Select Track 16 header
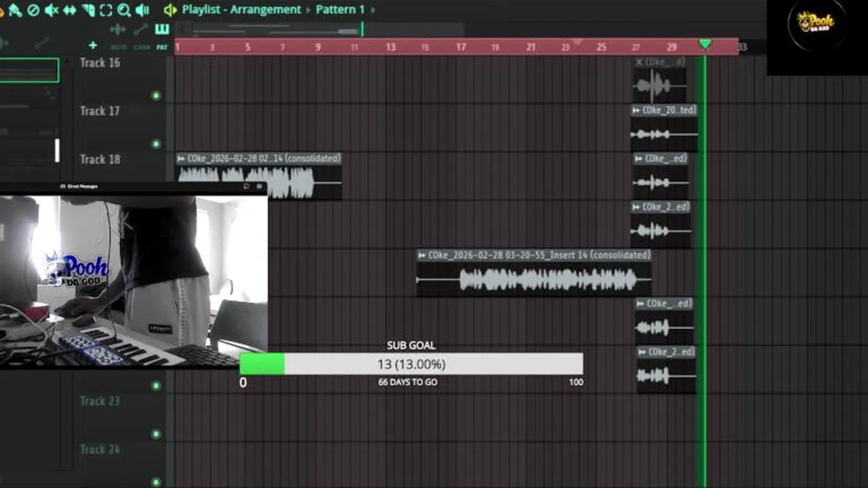 click(100, 63)
